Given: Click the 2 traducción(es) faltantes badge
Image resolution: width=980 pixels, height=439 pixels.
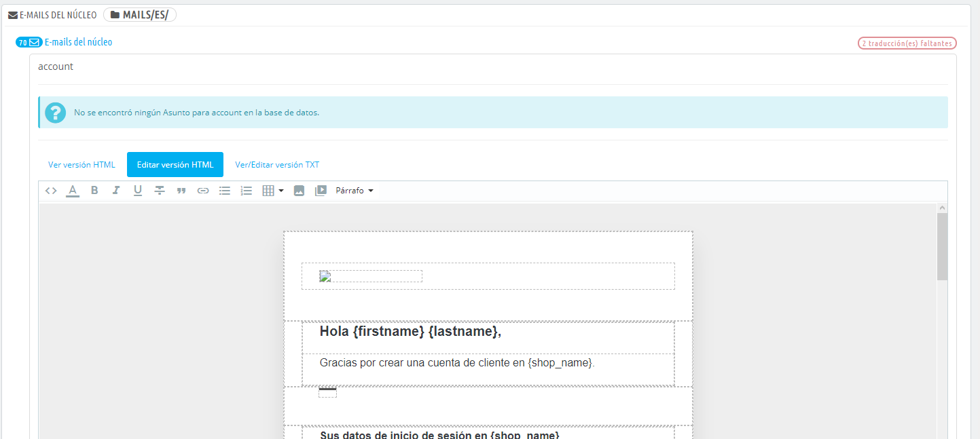Looking at the screenshot, I should point(907,43).
